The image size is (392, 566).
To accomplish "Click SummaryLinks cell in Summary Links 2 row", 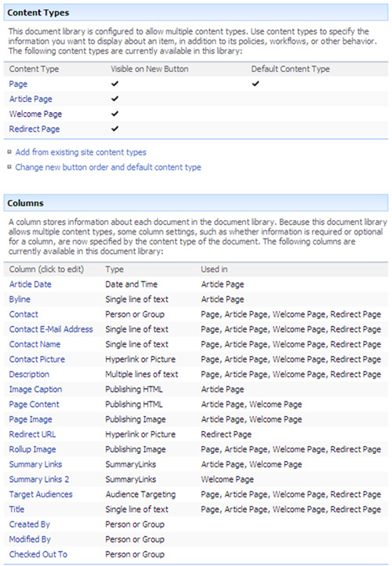I will click(131, 479).
